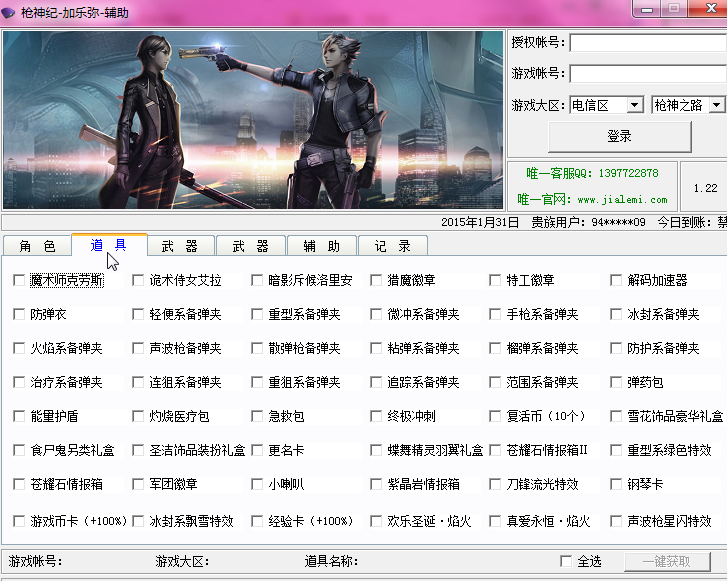
Task: Tick the 军团徽章 checkbox
Action: tap(138, 484)
